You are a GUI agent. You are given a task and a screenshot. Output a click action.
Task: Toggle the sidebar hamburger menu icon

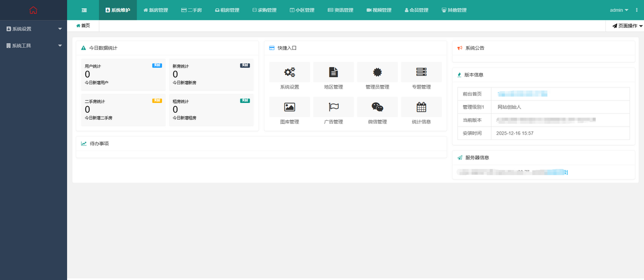click(84, 10)
